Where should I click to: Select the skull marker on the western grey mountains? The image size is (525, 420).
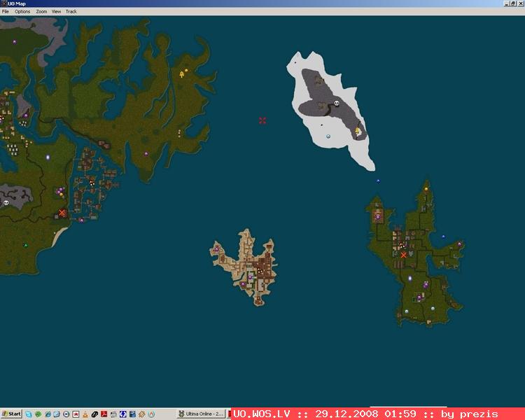point(6,203)
